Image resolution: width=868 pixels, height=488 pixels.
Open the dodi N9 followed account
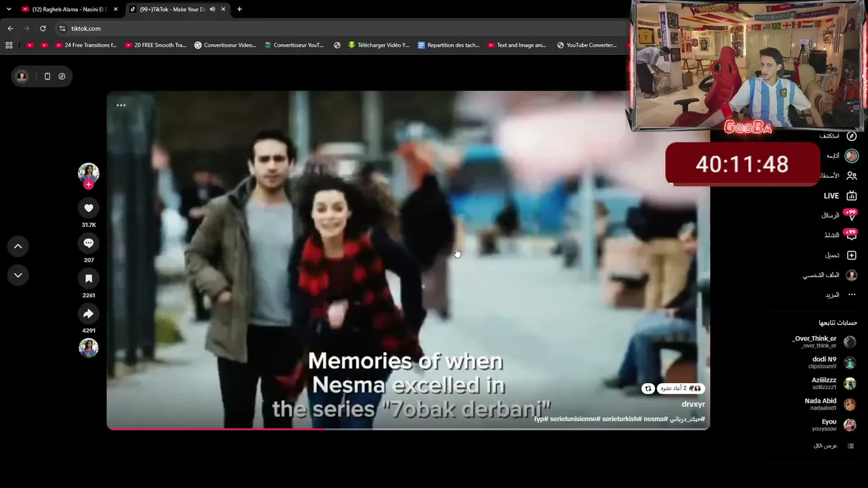pyautogui.click(x=833, y=363)
